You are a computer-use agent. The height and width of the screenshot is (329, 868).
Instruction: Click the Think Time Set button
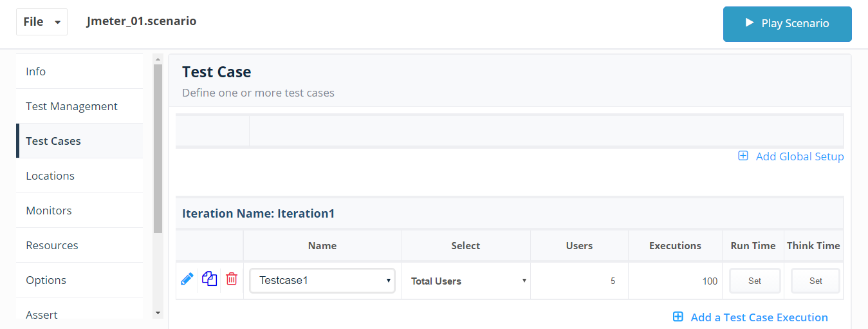pos(816,281)
